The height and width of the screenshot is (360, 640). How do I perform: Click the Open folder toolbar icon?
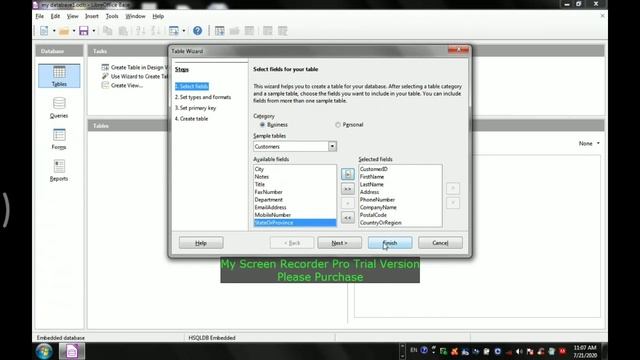[x=64, y=31]
